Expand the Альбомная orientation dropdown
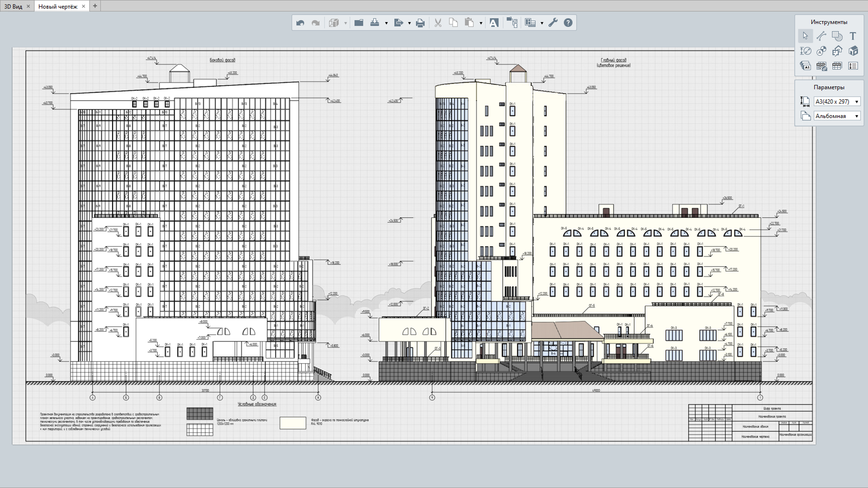The height and width of the screenshot is (488, 868). pos(837,116)
